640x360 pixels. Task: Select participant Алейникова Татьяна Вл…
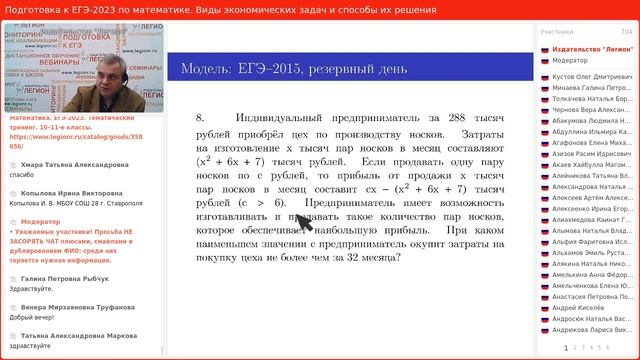tap(592, 176)
